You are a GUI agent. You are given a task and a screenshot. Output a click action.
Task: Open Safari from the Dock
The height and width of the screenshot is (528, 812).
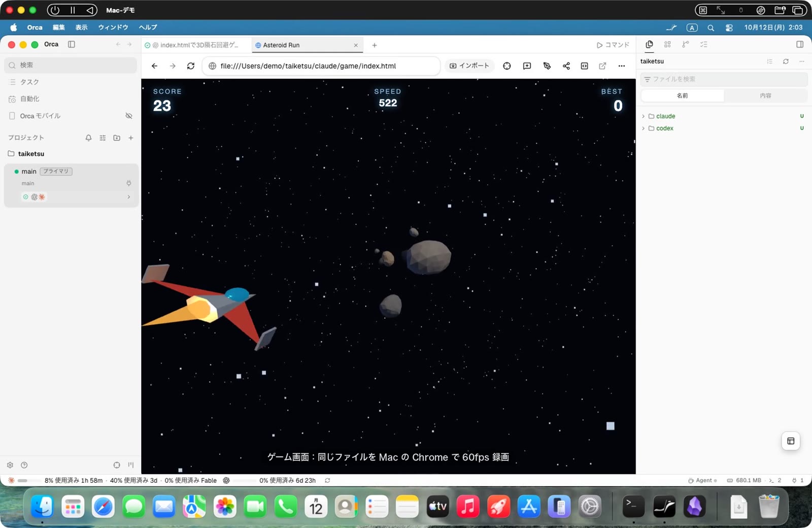click(x=103, y=506)
